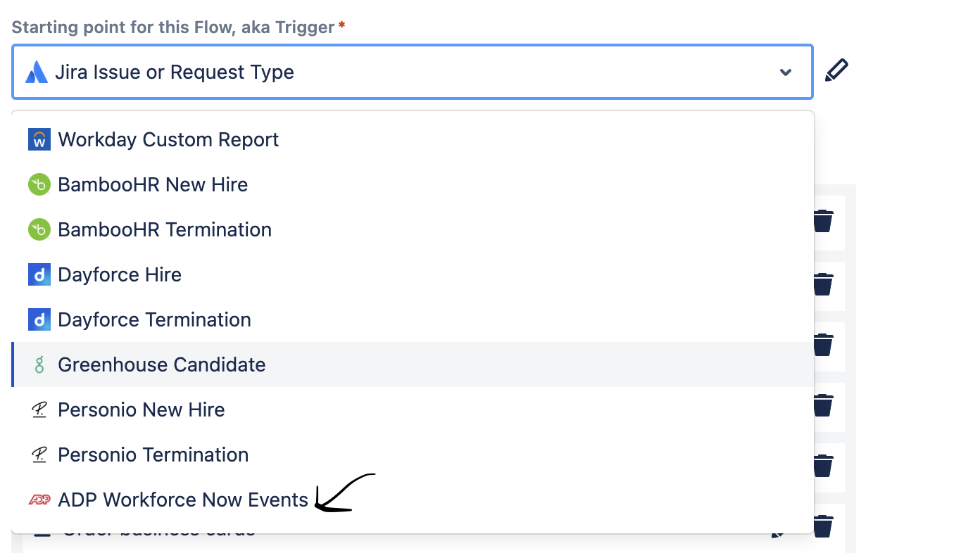Select Personio Termination from dropdown list

coord(413,455)
